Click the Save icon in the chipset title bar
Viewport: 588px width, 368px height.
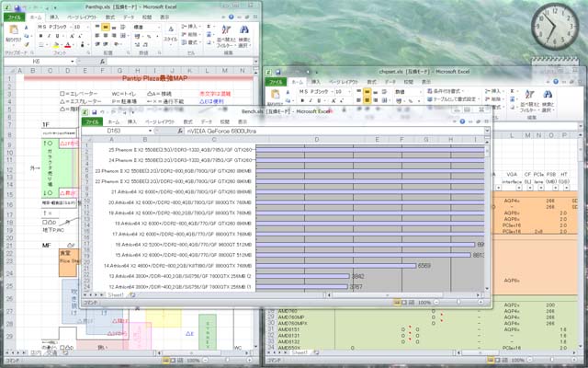(x=277, y=72)
